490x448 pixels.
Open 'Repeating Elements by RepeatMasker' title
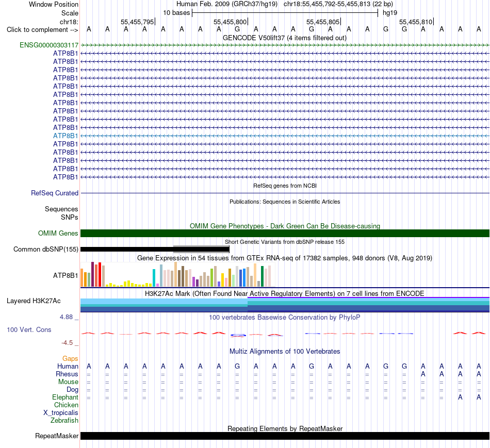(285, 428)
